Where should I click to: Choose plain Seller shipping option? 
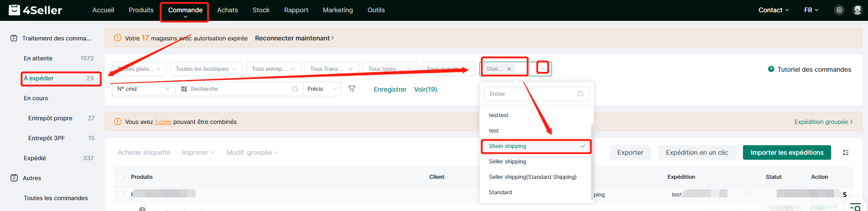535,162
